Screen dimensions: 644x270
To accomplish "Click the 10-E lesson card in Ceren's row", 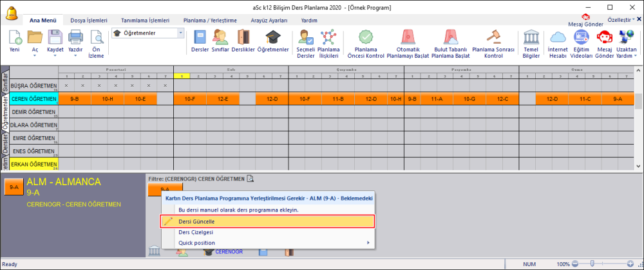I will point(140,99).
